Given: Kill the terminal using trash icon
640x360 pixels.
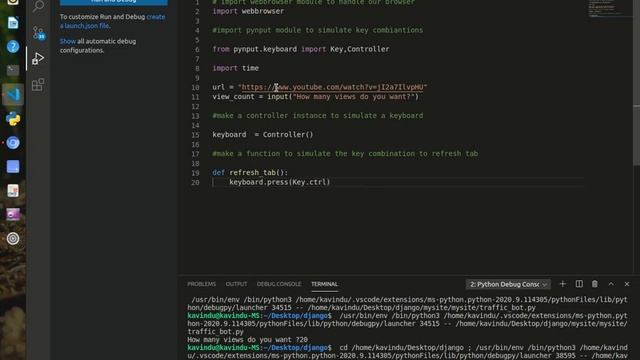Looking at the screenshot, I should (595, 284).
